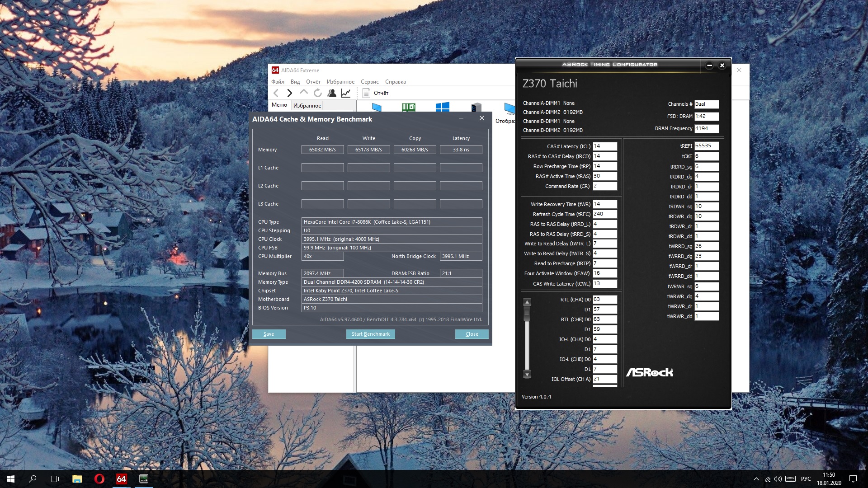Screen dimensions: 868x488
Task: Click the Save button in benchmark window
Action: 269,334
